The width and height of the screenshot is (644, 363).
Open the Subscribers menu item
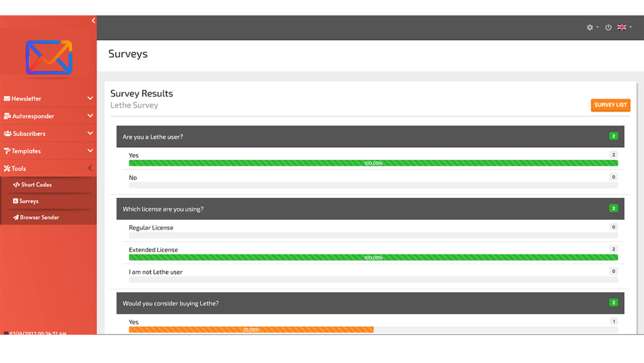pyautogui.click(x=48, y=133)
